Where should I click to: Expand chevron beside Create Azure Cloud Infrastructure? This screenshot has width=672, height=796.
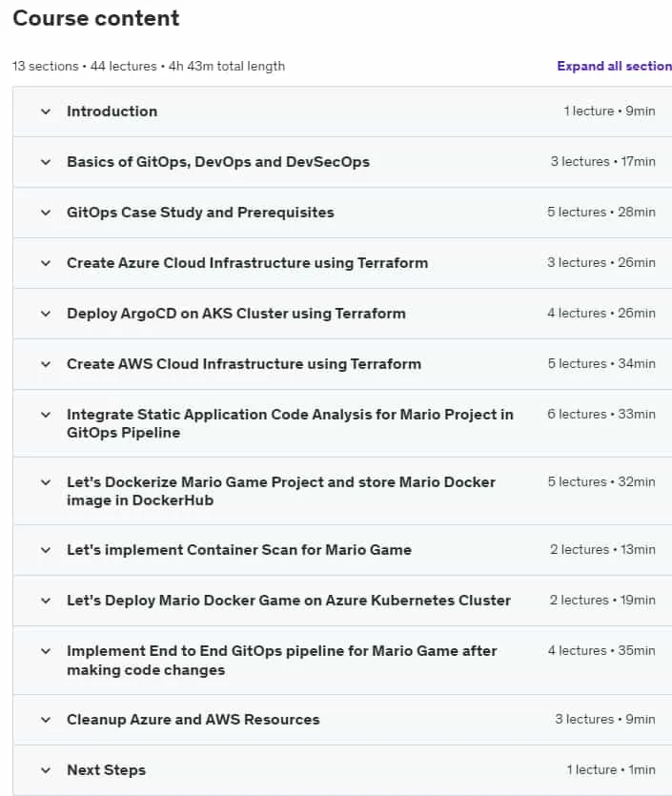[x=46, y=263]
